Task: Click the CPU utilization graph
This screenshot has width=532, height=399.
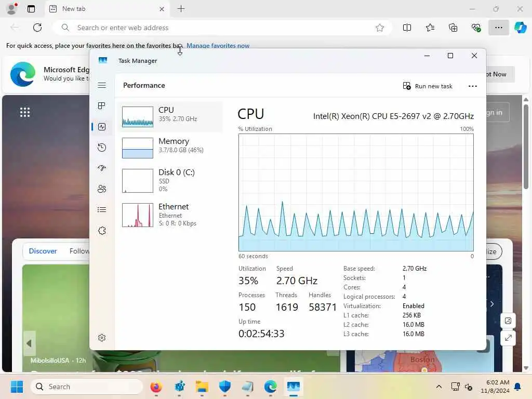Action: point(356,192)
